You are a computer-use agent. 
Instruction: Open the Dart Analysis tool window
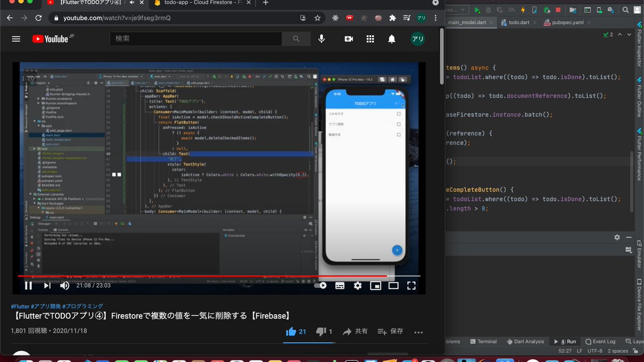click(x=525, y=342)
